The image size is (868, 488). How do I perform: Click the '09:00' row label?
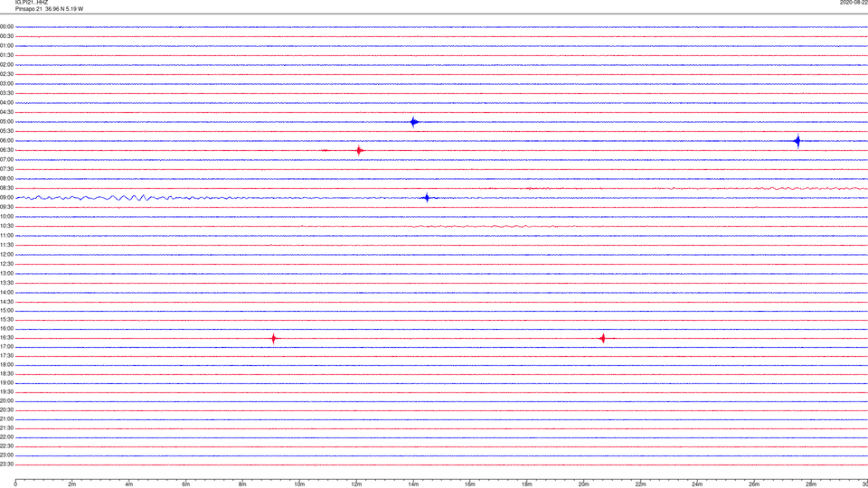coord(6,198)
